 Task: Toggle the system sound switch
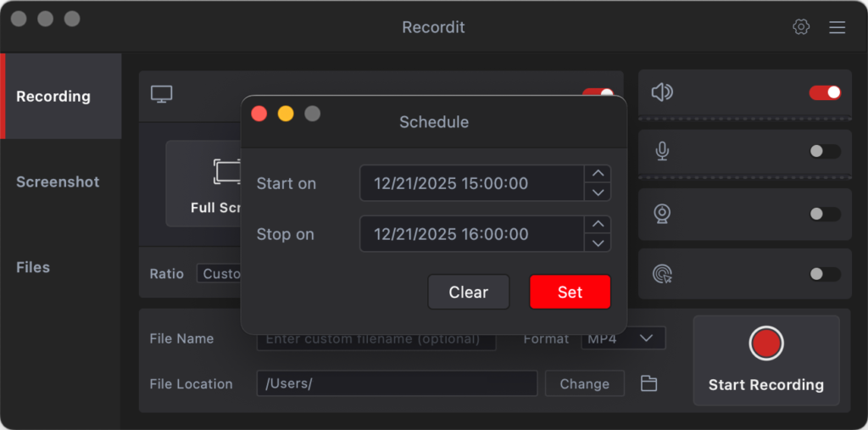(825, 92)
